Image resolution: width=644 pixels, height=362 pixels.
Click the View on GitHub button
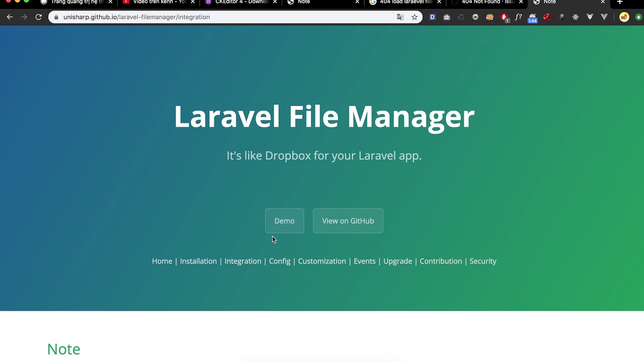pos(348,221)
